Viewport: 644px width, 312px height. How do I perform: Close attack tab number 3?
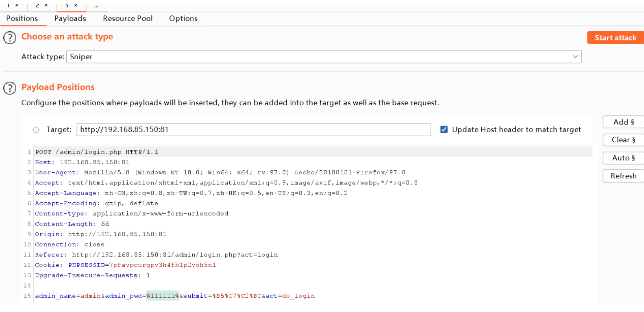[x=76, y=5]
